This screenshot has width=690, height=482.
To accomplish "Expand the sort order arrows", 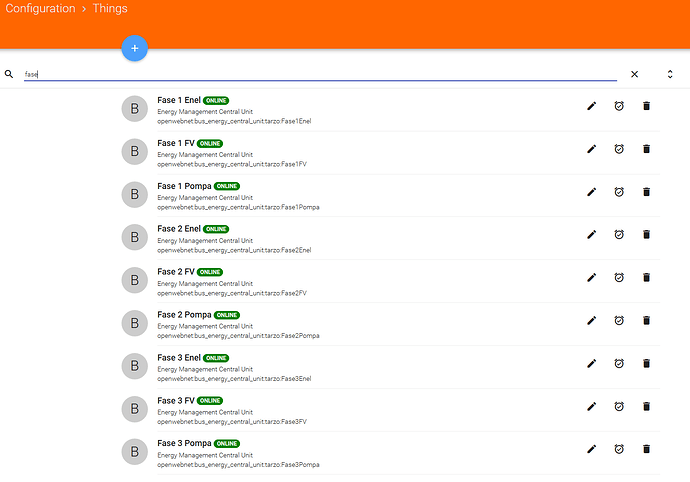I will tap(670, 74).
